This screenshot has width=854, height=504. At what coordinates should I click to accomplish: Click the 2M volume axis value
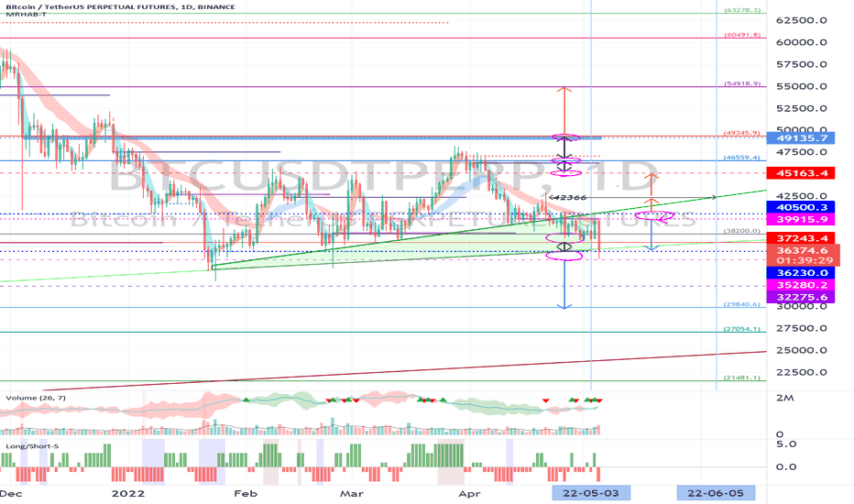point(785,398)
